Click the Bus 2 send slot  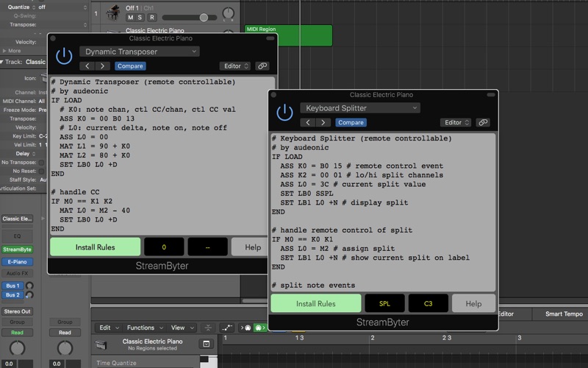coord(12,295)
